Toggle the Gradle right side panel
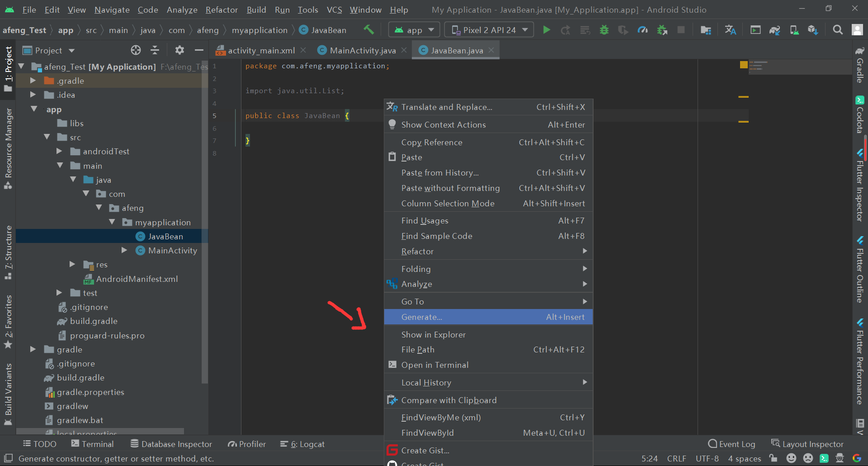Image resolution: width=868 pixels, height=466 pixels. pos(860,65)
